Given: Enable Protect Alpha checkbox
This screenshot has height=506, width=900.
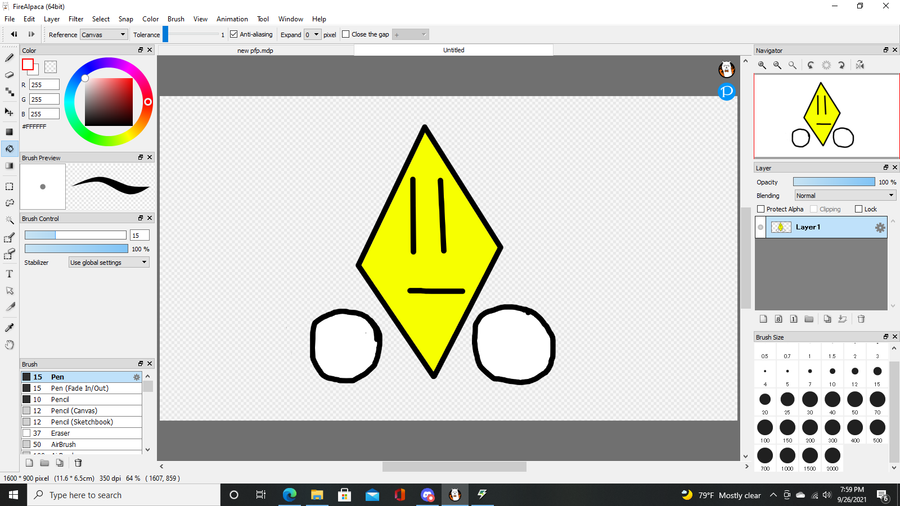Looking at the screenshot, I should 761,209.
